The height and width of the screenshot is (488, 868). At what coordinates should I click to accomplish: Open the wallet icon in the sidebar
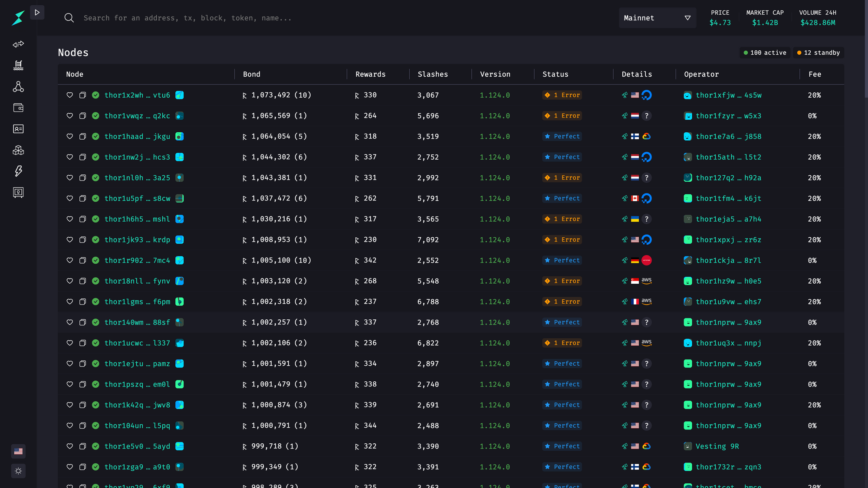tap(18, 108)
